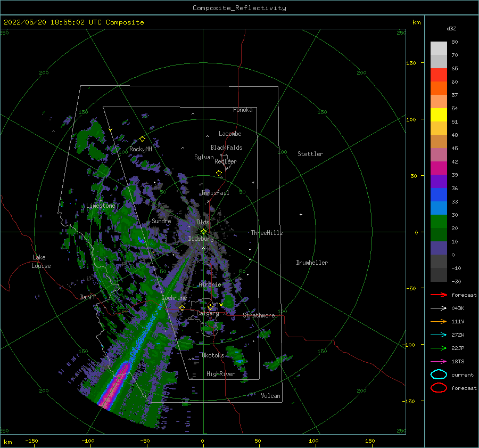Click the blue echo cell west of Didsbury

click(141, 240)
